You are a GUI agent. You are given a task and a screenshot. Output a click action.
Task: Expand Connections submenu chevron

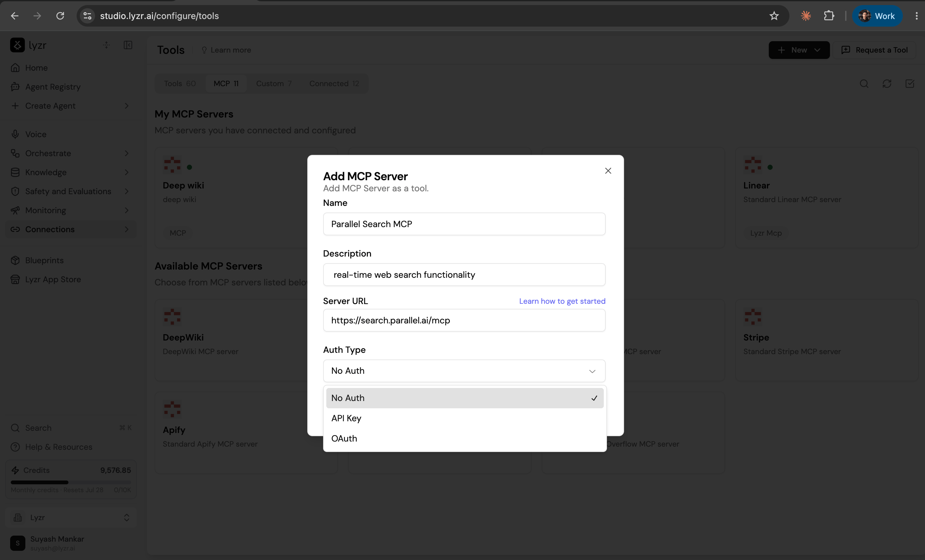(x=127, y=229)
